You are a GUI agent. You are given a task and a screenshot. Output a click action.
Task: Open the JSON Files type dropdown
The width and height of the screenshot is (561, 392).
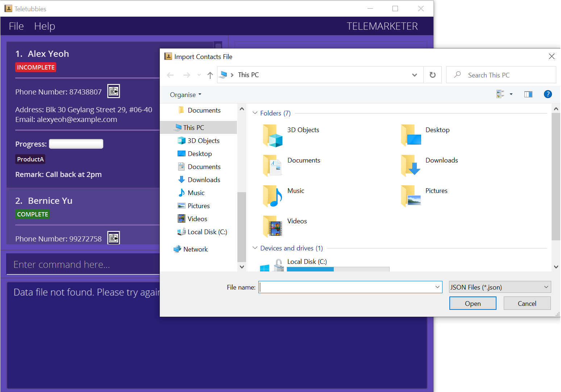coord(500,287)
